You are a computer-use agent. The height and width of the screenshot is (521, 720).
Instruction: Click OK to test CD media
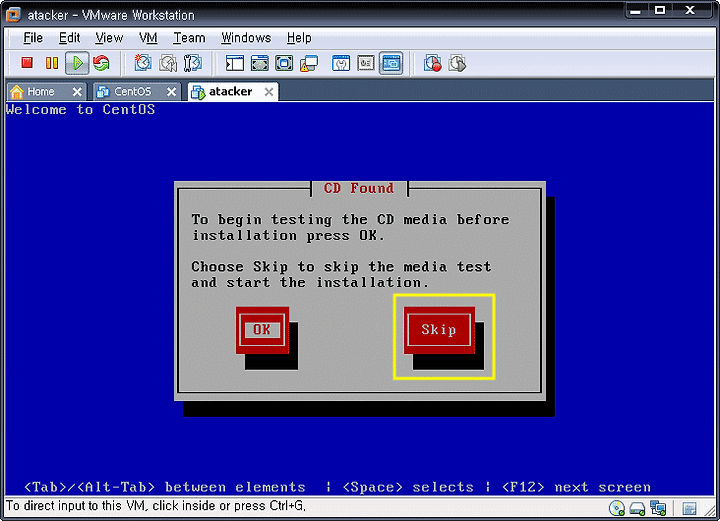262,330
